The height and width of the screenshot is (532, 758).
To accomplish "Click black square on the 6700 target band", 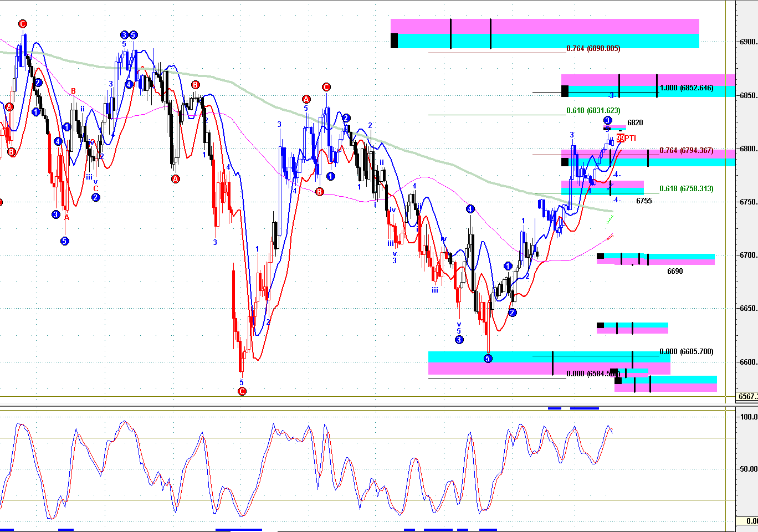I will click(600, 256).
